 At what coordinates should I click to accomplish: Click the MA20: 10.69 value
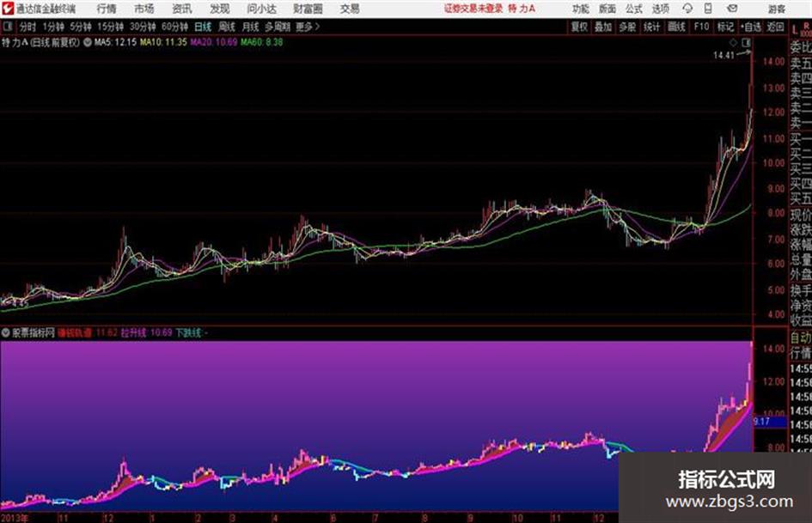[x=213, y=42]
